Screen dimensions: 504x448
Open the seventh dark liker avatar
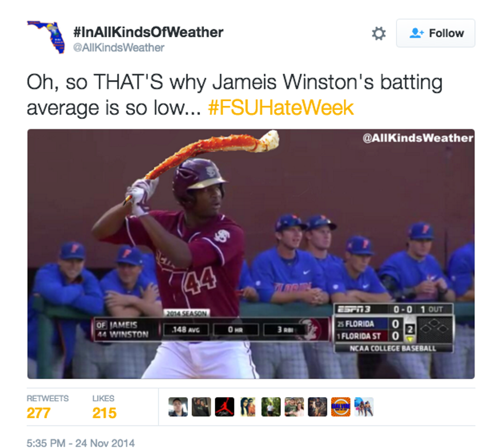(317, 407)
